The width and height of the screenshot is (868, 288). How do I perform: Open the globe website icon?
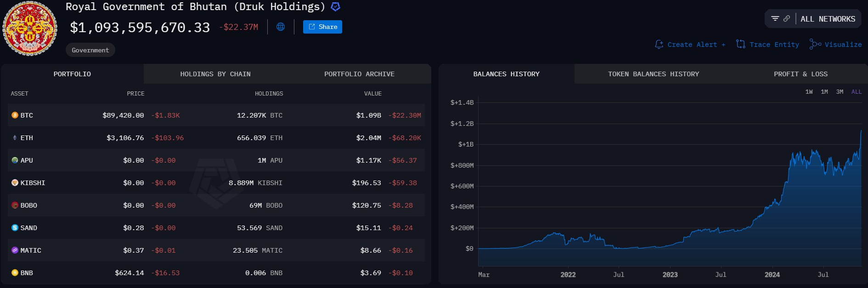tap(281, 27)
